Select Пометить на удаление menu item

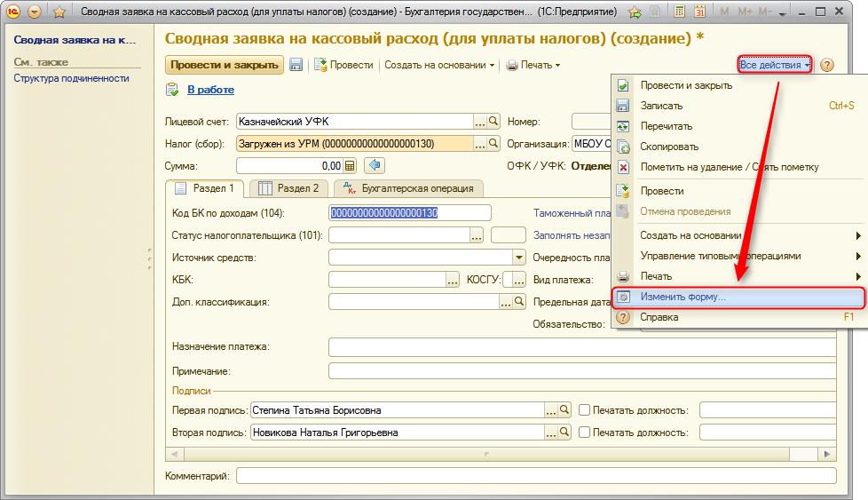pos(738,167)
